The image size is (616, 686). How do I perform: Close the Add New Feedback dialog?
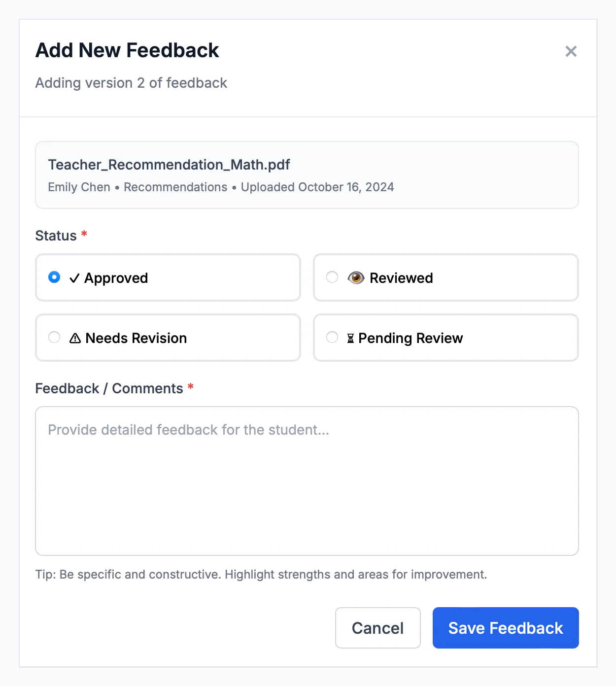pos(571,51)
